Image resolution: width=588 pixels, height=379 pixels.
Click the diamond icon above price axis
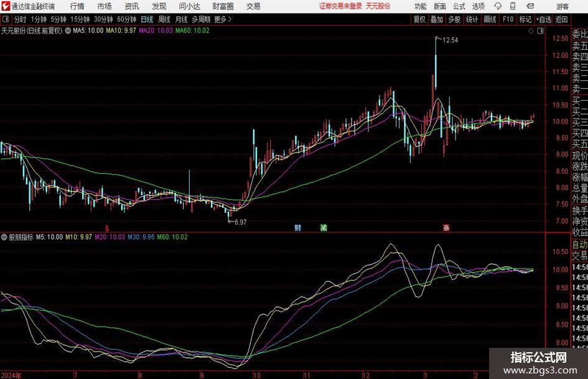[x=531, y=31]
